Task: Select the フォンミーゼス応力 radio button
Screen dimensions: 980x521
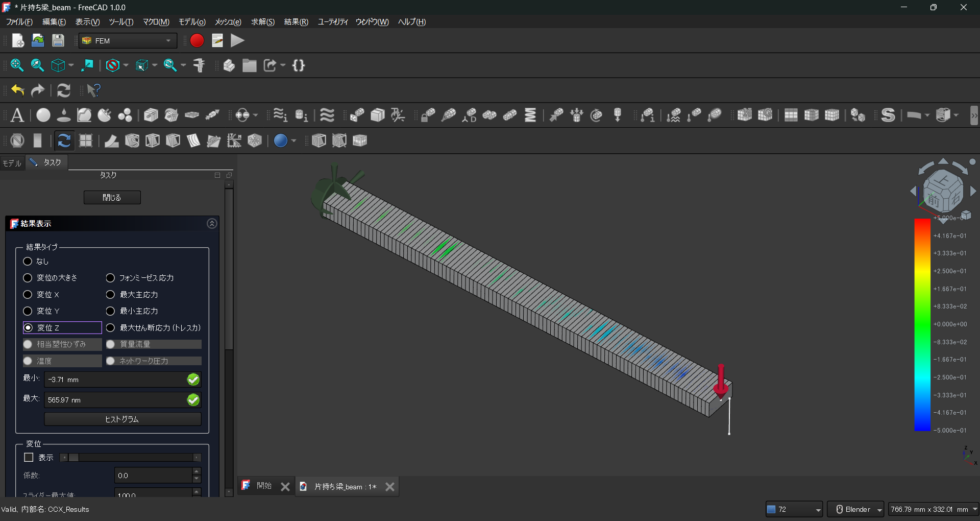Action: coord(110,278)
